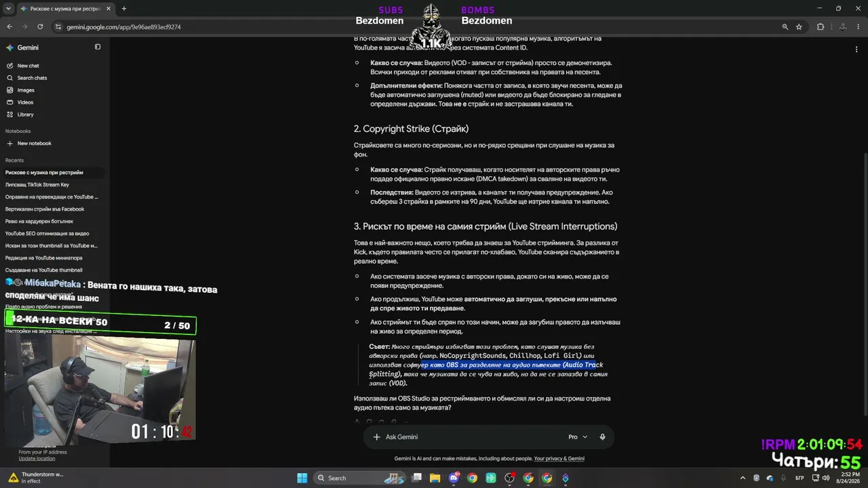The height and width of the screenshot is (488, 868).
Task: Activate the microphone voice input
Action: [602, 437]
